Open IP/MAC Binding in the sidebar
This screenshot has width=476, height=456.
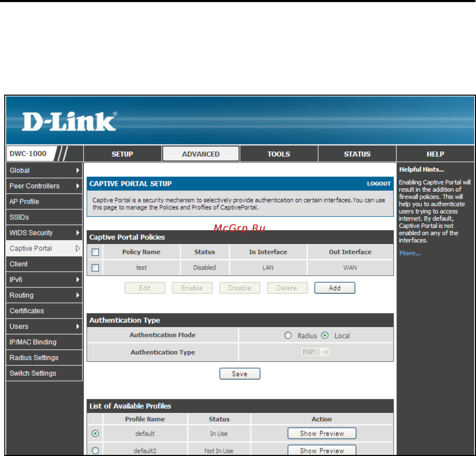click(x=44, y=342)
